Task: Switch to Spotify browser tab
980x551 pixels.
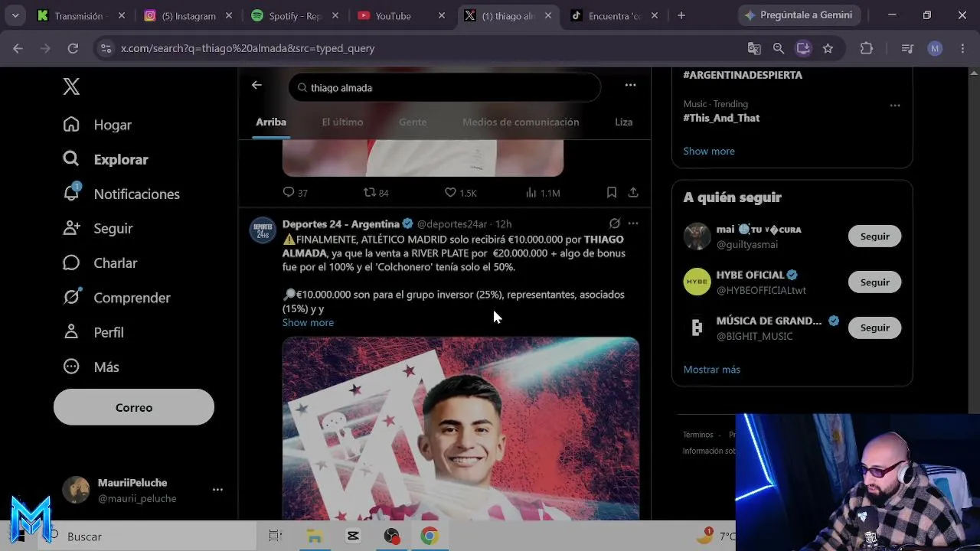Action: pyautogui.click(x=296, y=15)
